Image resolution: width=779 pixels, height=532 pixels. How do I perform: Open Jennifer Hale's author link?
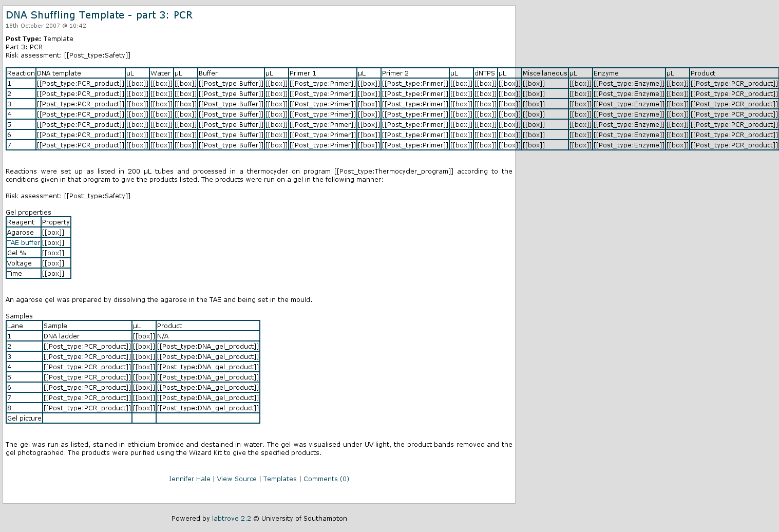(x=189, y=479)
